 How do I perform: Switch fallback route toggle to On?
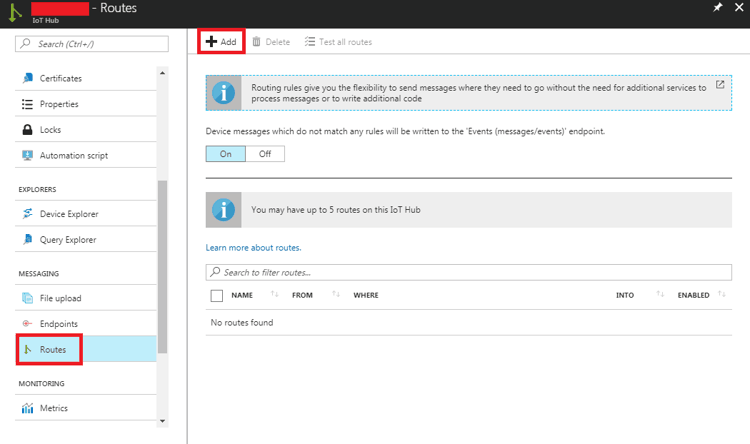tap(226, 154)
